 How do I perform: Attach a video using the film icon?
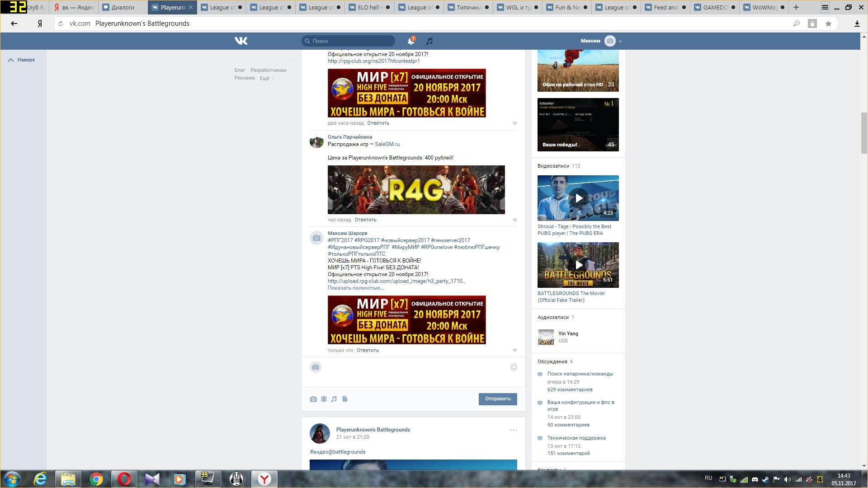(324, 399)
